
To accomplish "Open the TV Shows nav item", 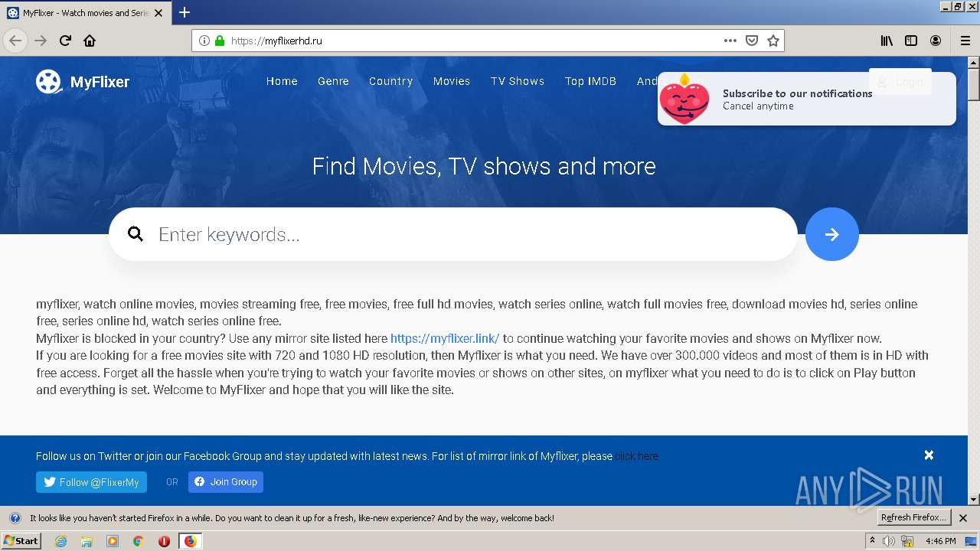I will [x=518, y=81].
